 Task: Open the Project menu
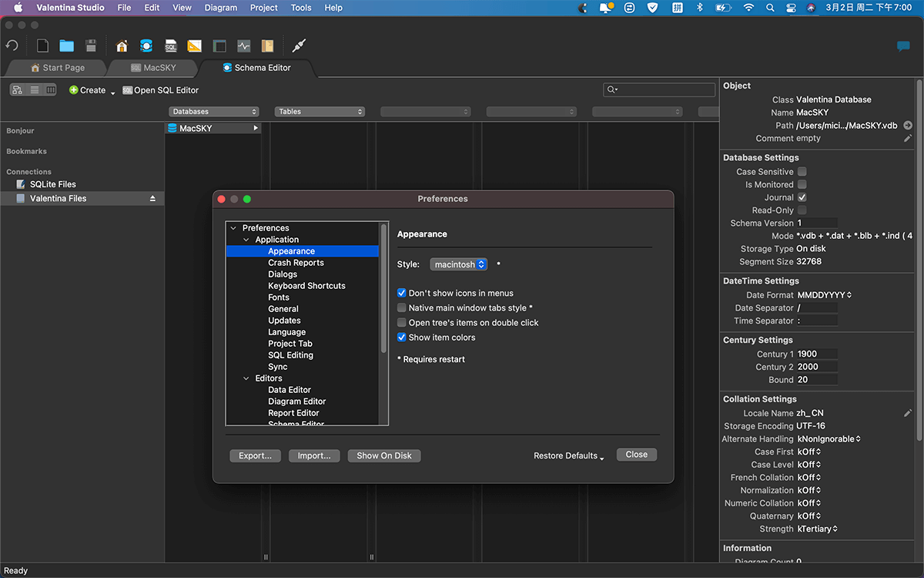point(264,8)
